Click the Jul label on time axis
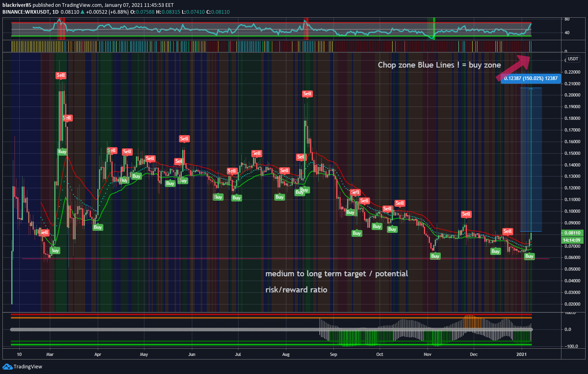The image size is (588, 374). (x=238, y=354)
